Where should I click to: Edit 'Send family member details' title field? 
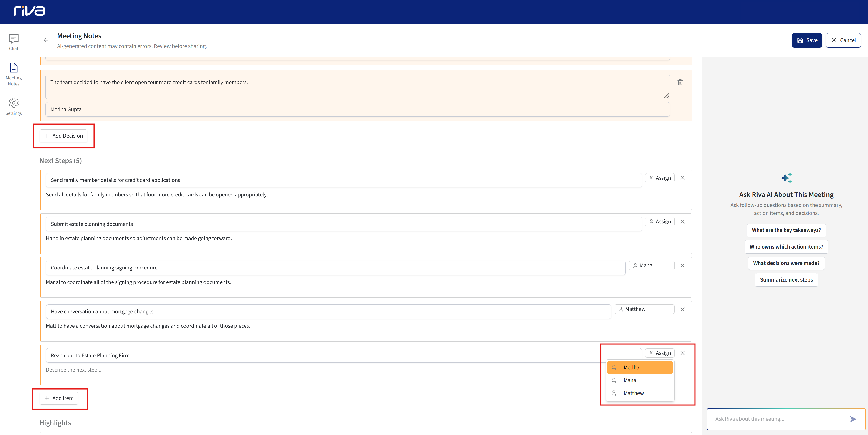[344, 180]
